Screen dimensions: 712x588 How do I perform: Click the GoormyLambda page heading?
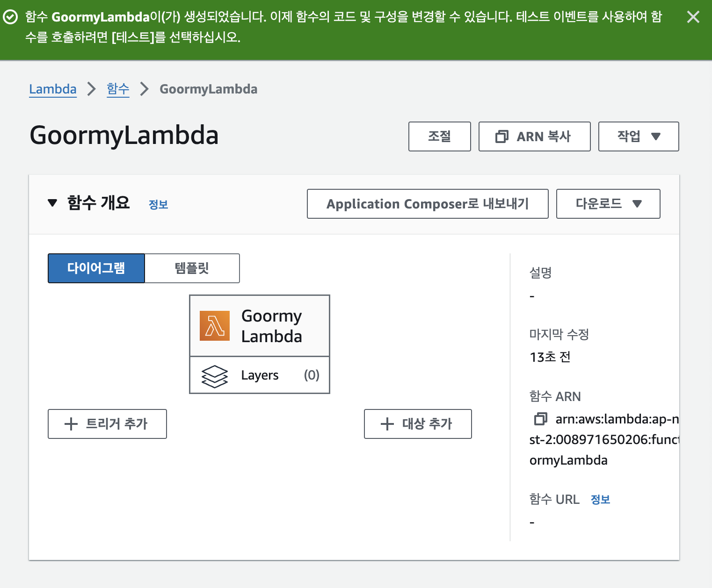click(124, 136)
